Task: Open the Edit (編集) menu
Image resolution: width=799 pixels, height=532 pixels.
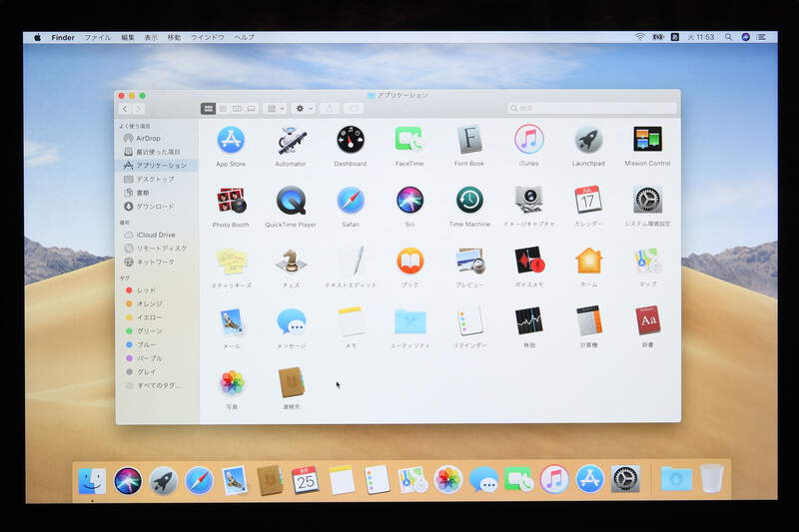Action: pyautogui.click(x=128, y=37)
